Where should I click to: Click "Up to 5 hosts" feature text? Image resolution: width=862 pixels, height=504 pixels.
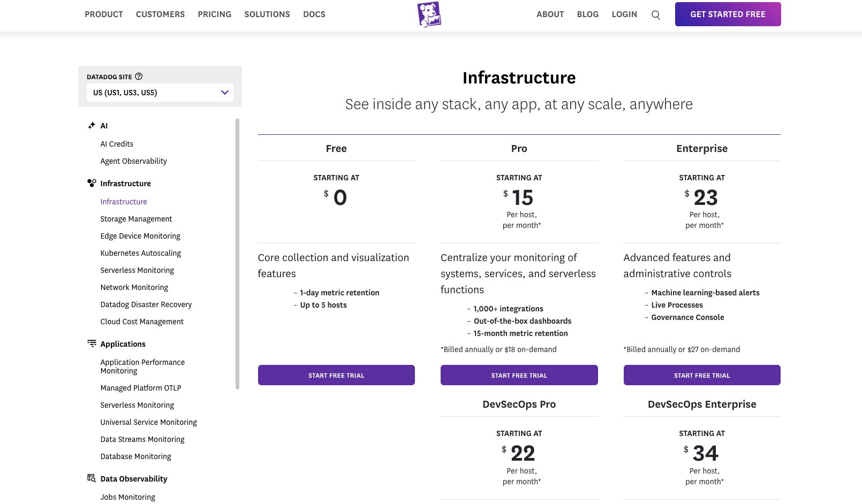(323, 305)
